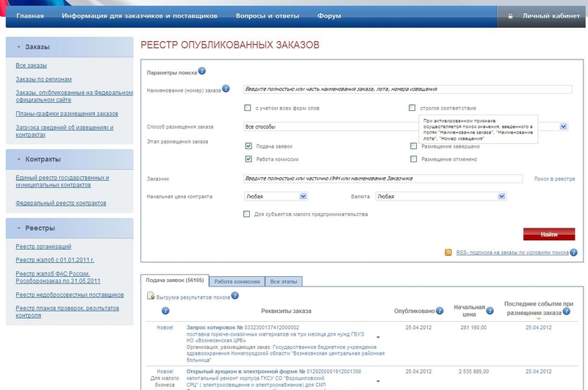This screenshot has height=390, width=588.
Task: Open 'Реестр жалоб с 01.01.2011 г.' link
Action: click(54, 260)
